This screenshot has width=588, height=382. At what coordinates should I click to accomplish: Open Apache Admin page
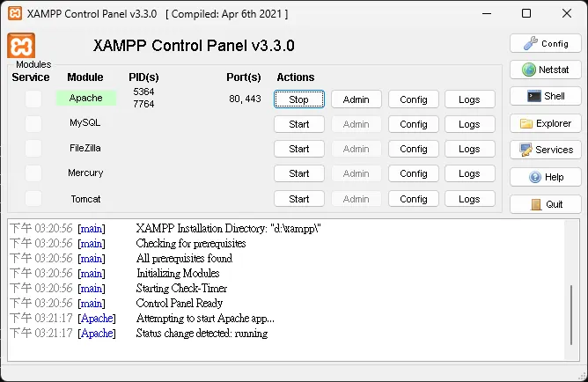pyautogui.click(x=356, y=99)
